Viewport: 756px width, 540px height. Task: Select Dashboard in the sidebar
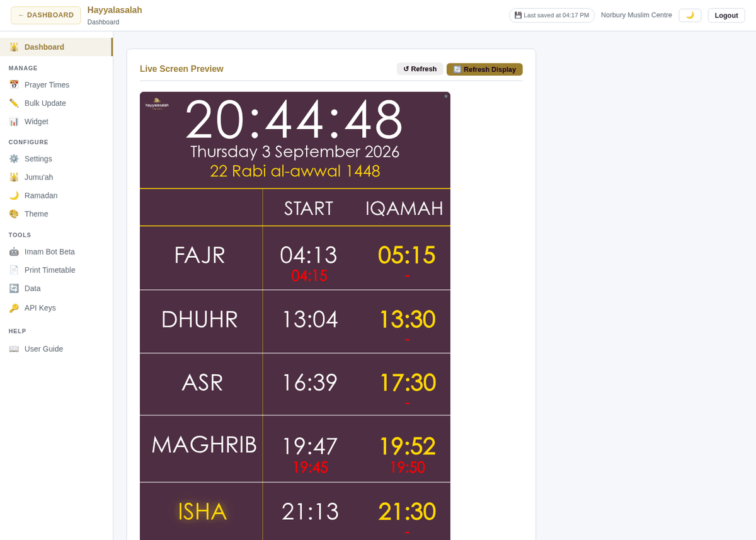[56, 47]
